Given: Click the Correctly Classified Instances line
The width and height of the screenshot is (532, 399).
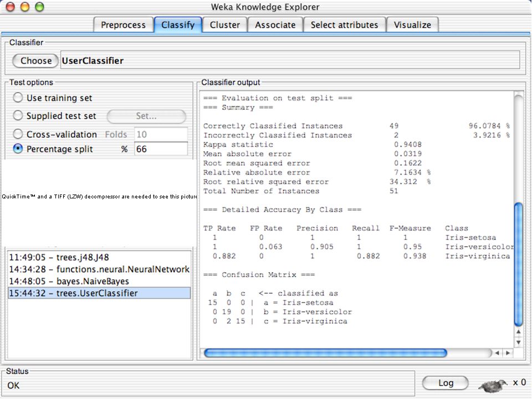Looking at the screenshot, I should point(356,126).
